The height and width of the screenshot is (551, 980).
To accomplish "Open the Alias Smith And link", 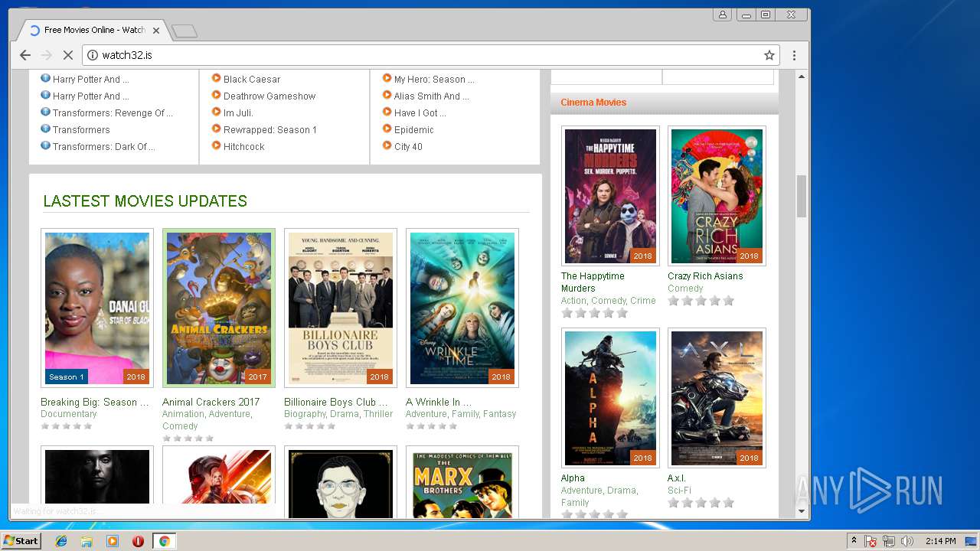I will click(x=432, y=96).
